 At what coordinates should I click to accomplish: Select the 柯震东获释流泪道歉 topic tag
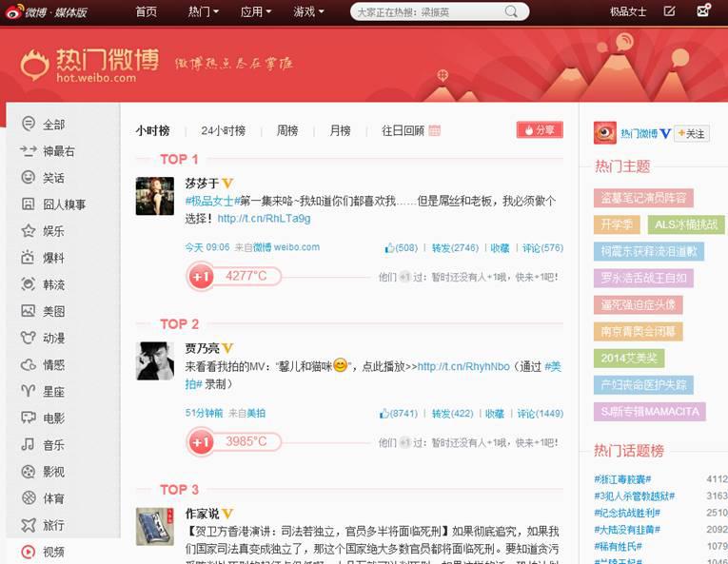click(x=649, y=252)
